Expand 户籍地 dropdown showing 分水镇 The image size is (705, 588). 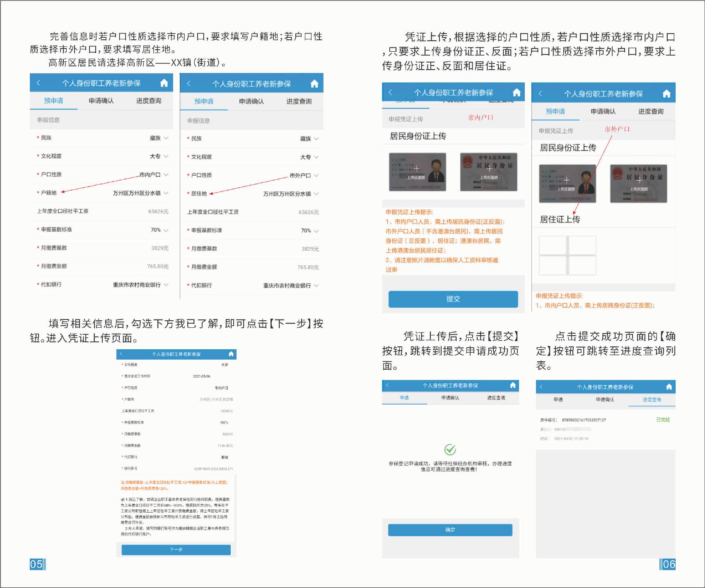(x=166, y=193)
